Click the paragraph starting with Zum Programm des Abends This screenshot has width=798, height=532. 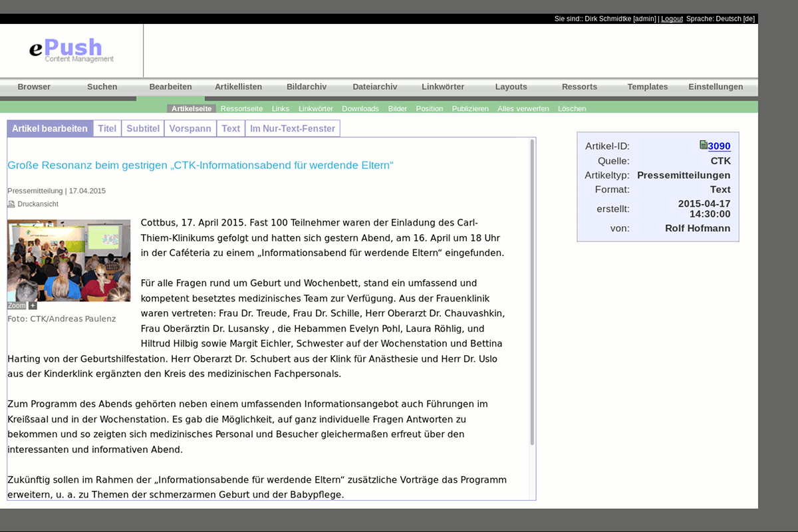pos(248,426)
